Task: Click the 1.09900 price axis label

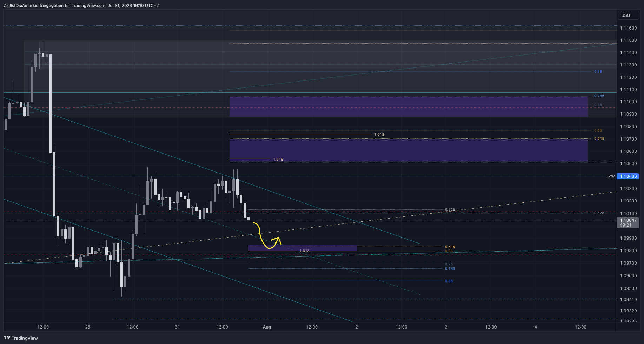Action: [x=628, y=238]
